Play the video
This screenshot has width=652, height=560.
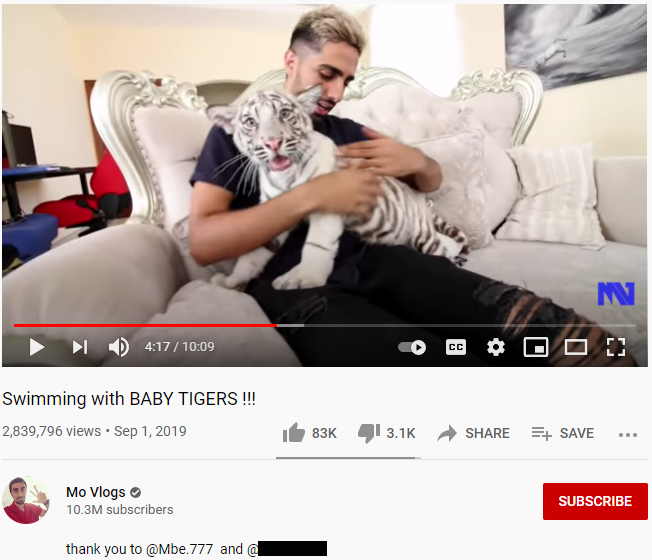coord(37,347)
